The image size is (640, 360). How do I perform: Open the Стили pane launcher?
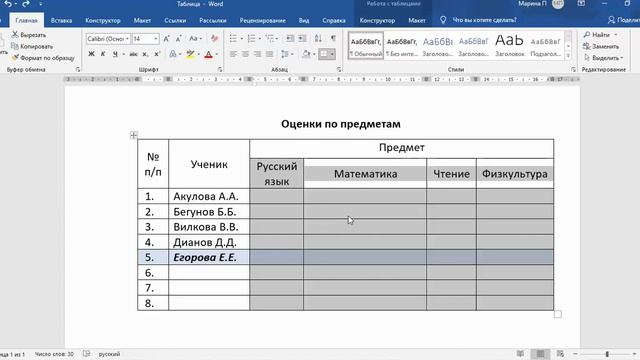coord(573,70)
